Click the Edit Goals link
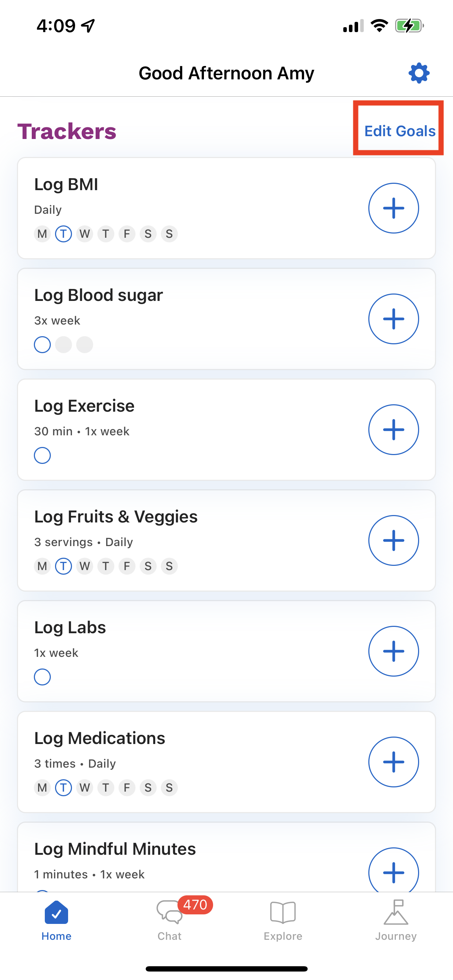 point(400,131)
